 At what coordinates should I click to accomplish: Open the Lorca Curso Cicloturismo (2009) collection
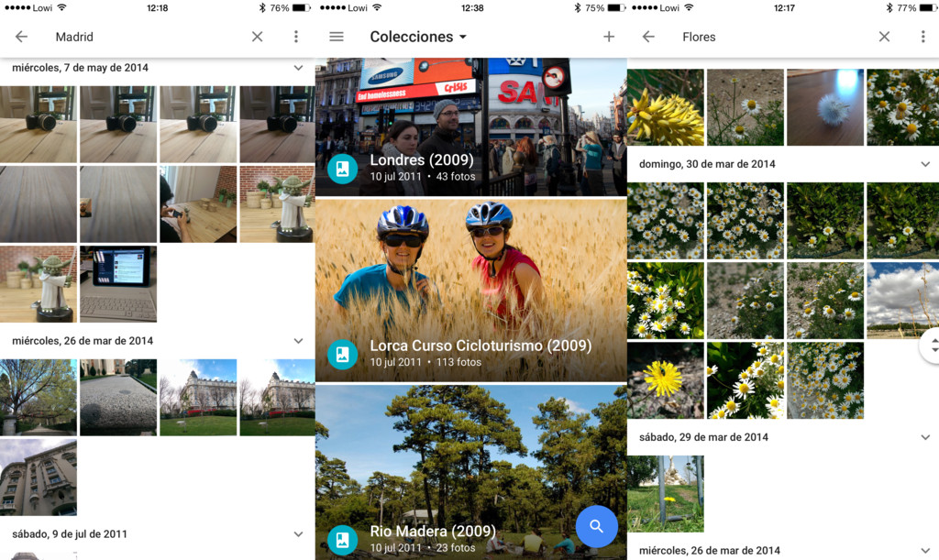pos(471,291)
